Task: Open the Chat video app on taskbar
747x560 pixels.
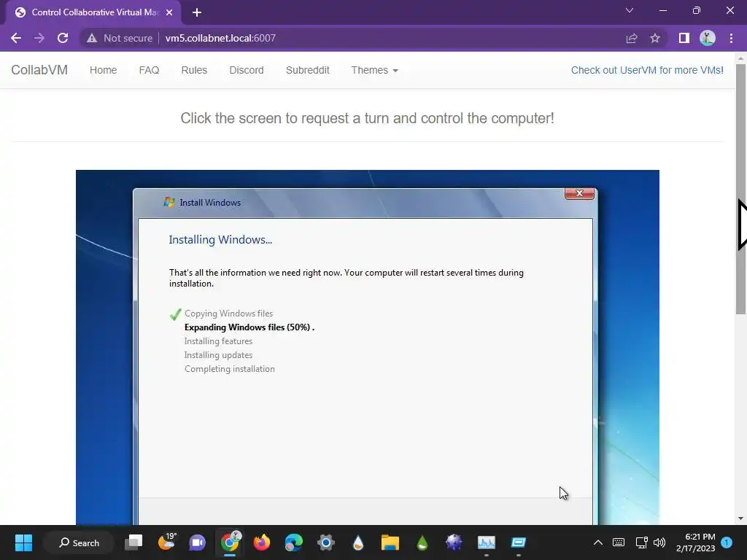Action: (197, 542)
